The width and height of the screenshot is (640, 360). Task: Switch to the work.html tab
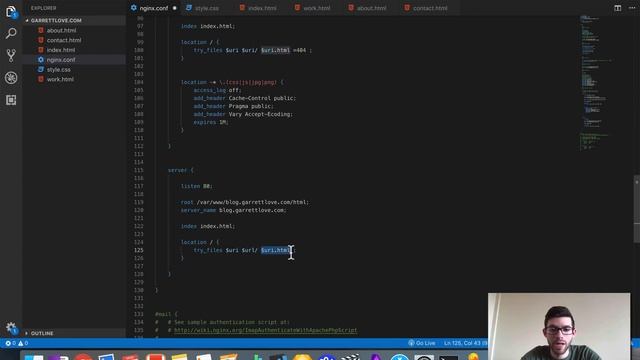click(316, 8)
